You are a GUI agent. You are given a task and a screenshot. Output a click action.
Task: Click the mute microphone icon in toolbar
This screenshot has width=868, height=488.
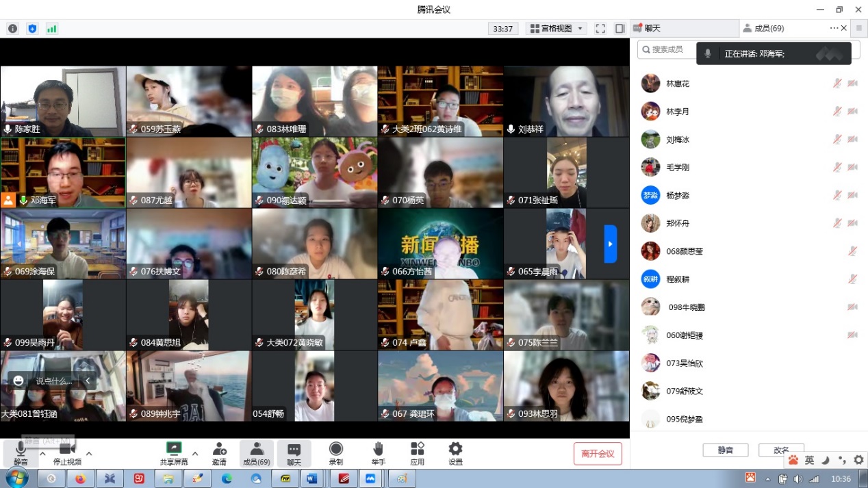[x=21, y=449]
